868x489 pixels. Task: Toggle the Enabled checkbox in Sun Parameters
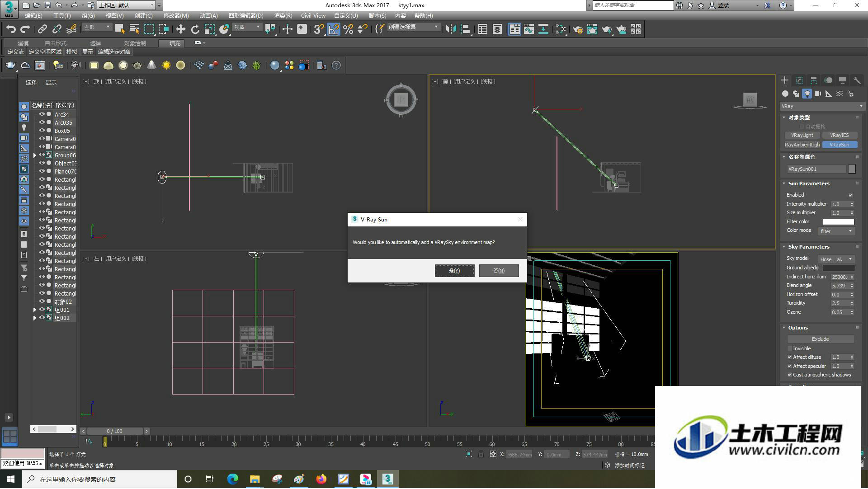coord(851,195)
